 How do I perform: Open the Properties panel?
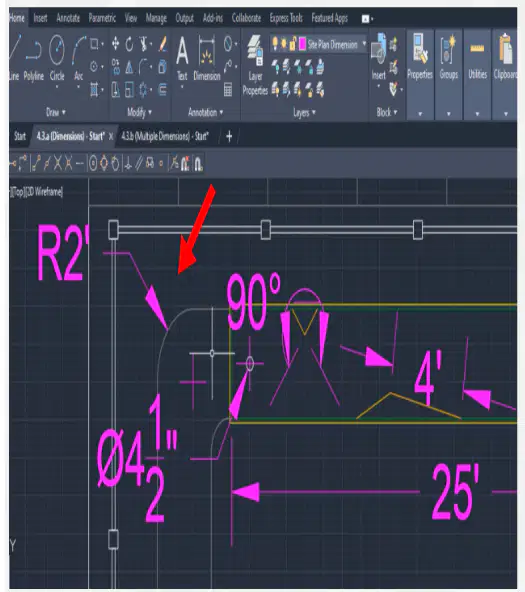point(420,57)
